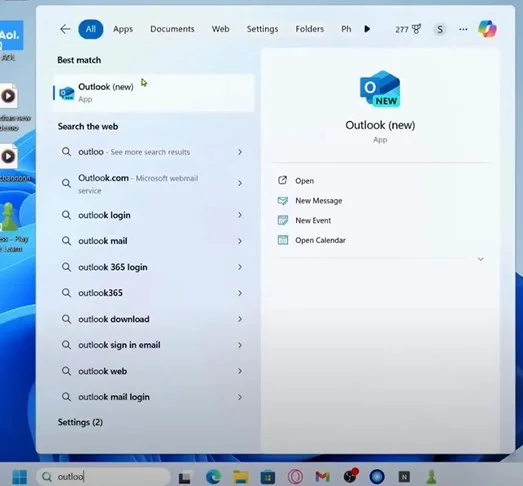Image resolution: width=523 pixels, height=486 pixels.
Task: Switch to the Documents filter
Action: coord(172,29)
